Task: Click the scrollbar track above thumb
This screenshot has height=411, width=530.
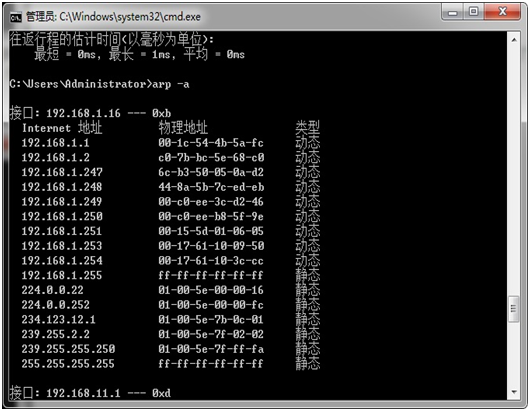Action: [514, 172]
